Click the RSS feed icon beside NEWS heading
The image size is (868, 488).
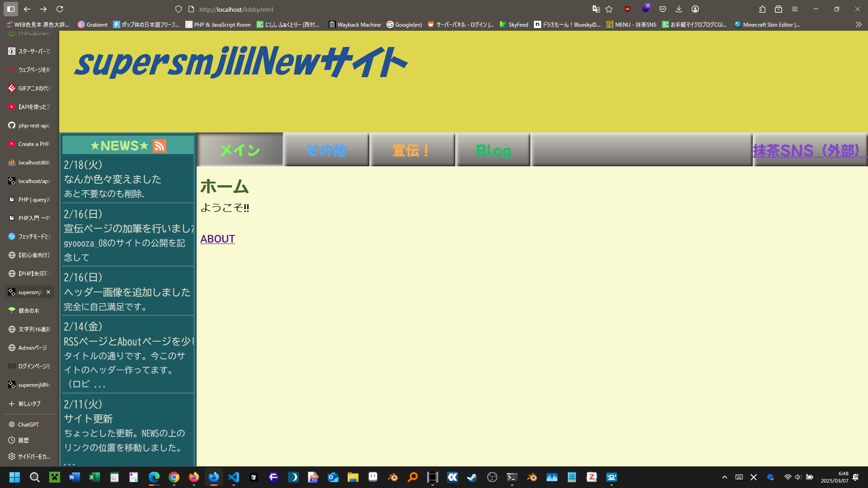coord(160,145)
